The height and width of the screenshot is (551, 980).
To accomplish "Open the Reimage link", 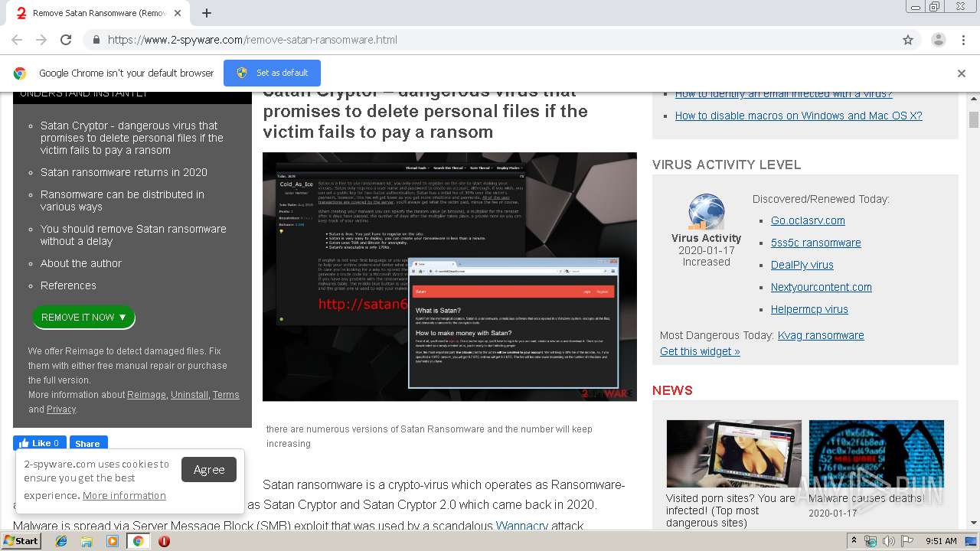I will 146,395.
